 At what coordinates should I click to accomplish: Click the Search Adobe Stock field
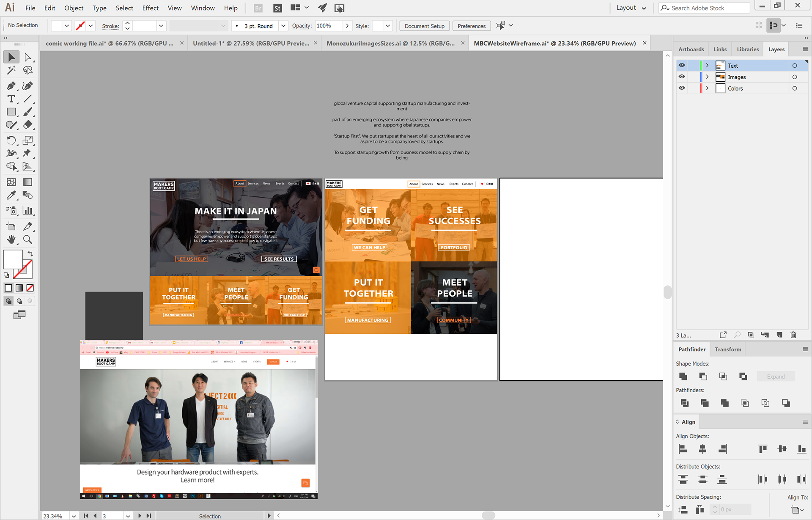[704, 8]
